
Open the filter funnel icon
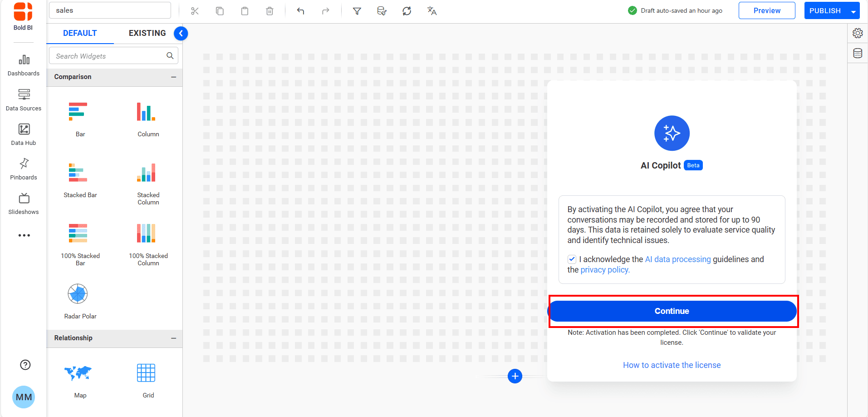tap(357, 11)
